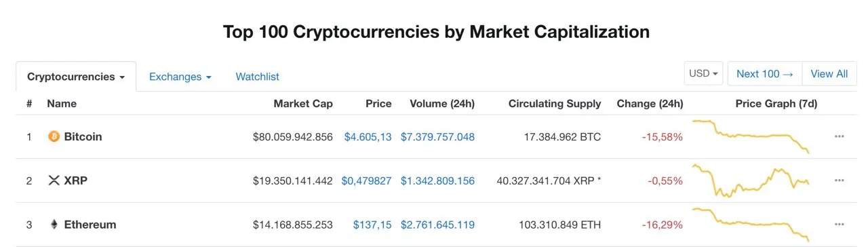Sort by Circulating Supply column header
The width and height of the screenshot is (868, 247).
pyautogui.click(x=555, y=104)
